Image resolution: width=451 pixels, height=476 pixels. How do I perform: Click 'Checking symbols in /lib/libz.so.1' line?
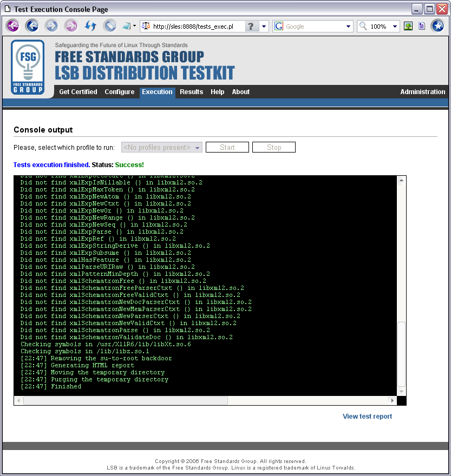[x=85, y=351]
